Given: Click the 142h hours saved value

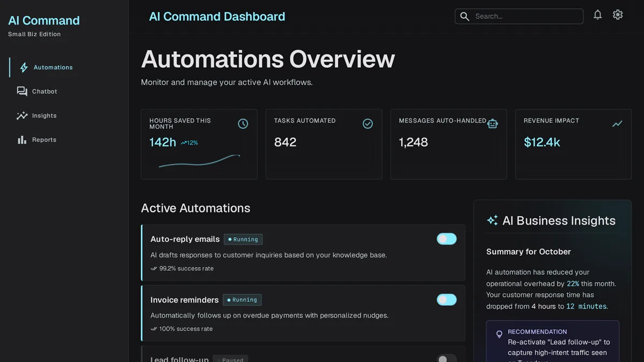Looking at the screenshot, I should point(163,142).
